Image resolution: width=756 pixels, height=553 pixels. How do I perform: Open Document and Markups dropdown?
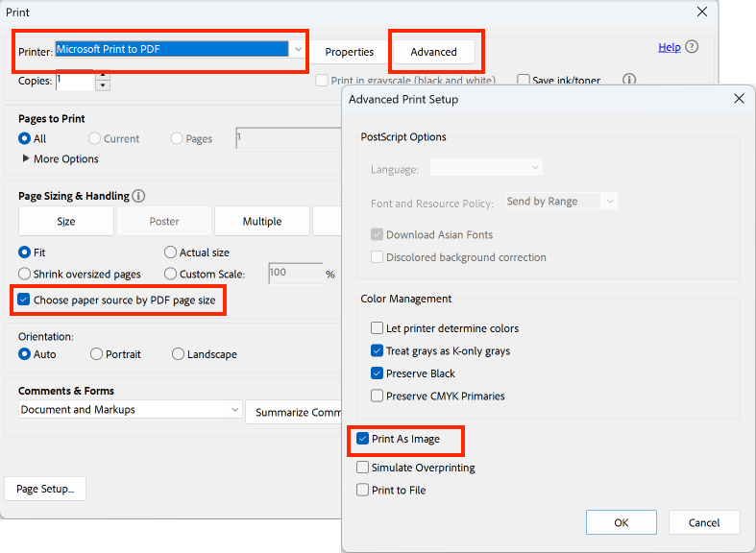tap(131, 409)
